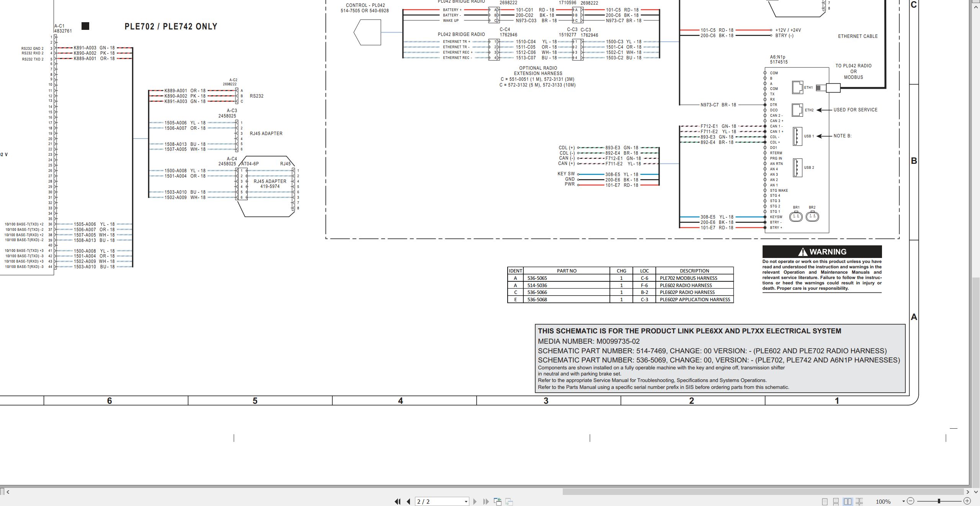Viewport: 980px width, 506px height.
Task: Zoom in with the plus button
Action: [x=967, y=501]
